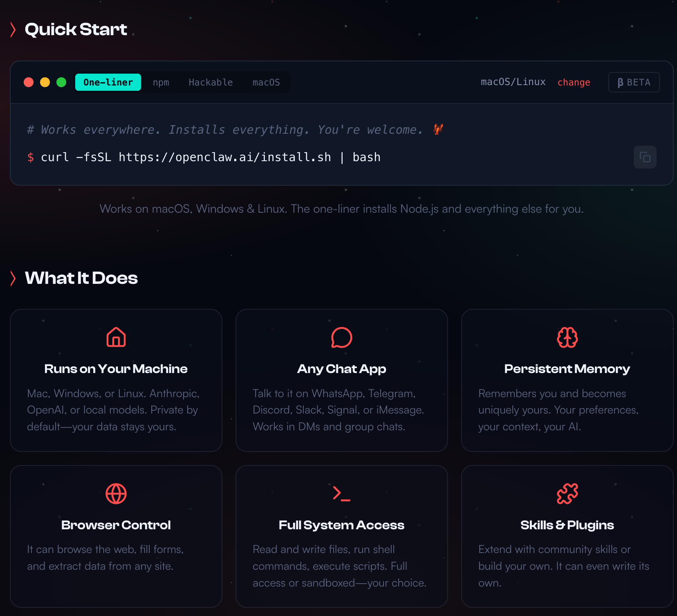Click the puzzle piece Skills & Plugins icon

[x=567, y=494]
